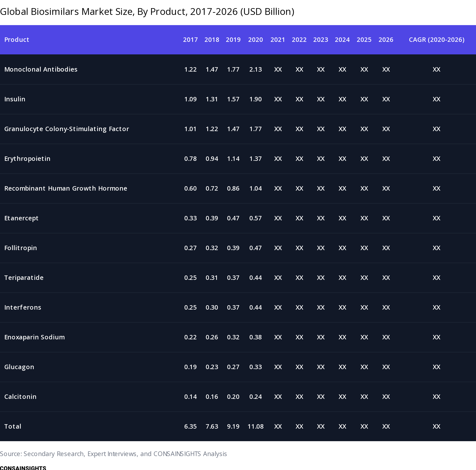This screenshot has width=476, height=470.
Task: Click Total 2018 value 7.63
Action: point(212,426)
